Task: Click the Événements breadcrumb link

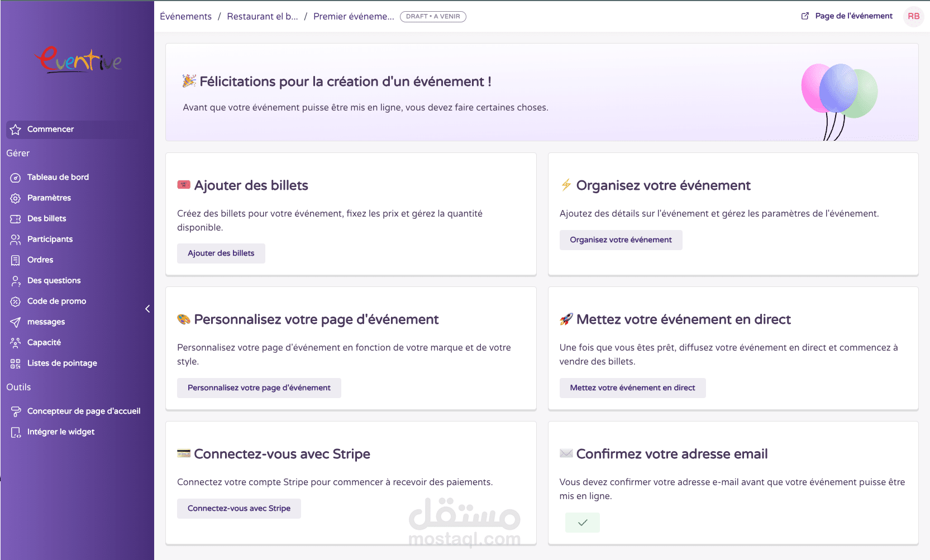Action: coord(185,17)
